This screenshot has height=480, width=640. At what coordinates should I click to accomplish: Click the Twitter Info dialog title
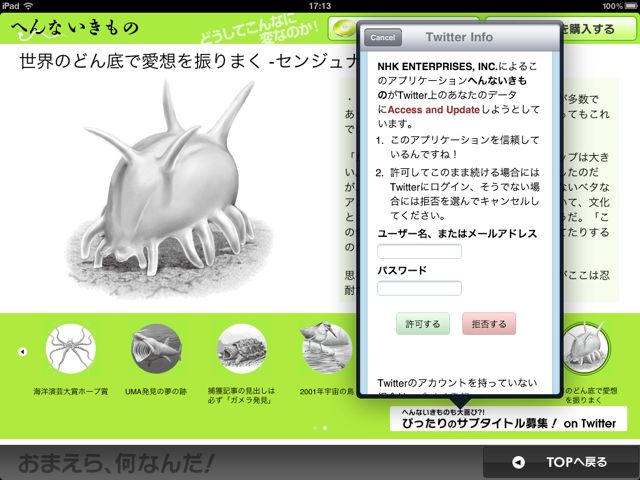459,37
